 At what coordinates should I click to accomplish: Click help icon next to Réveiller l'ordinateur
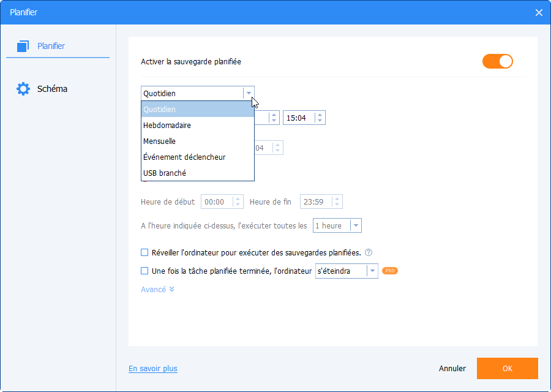pos(369,252)
